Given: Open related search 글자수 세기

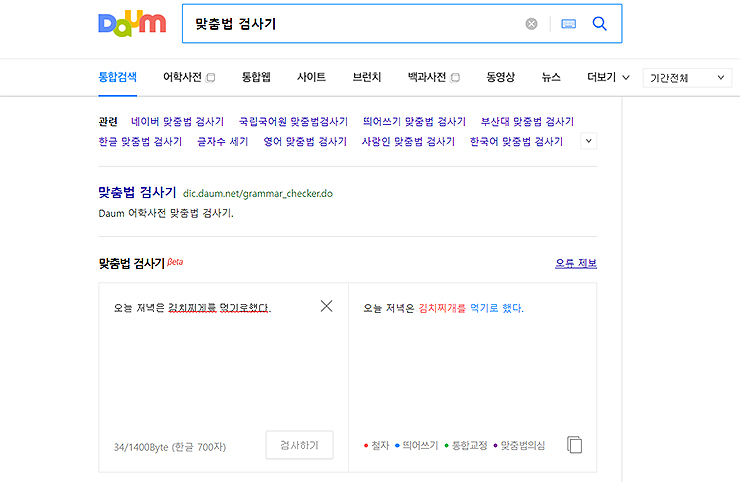Looking at the screenshot, I should click(222, 142).
